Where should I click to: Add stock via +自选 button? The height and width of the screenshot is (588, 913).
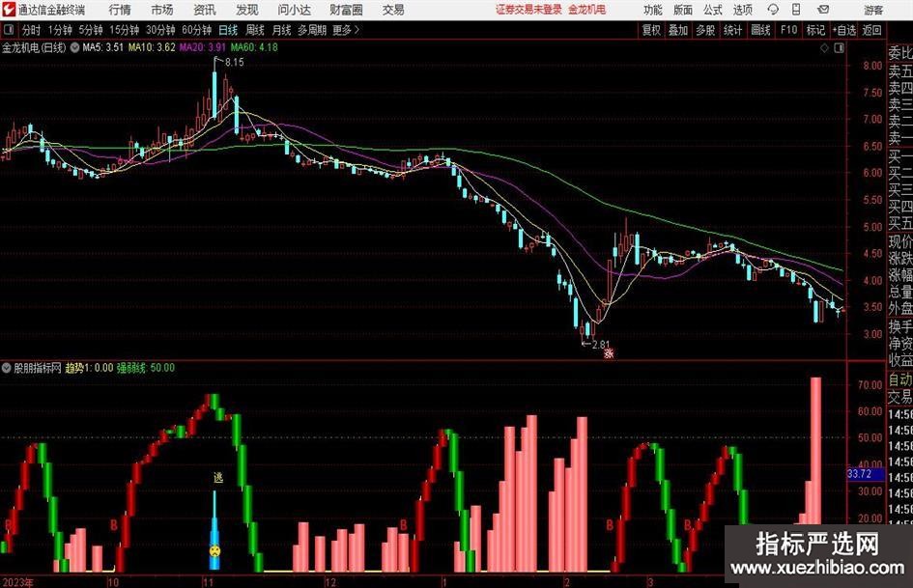[x=844, y=30]
